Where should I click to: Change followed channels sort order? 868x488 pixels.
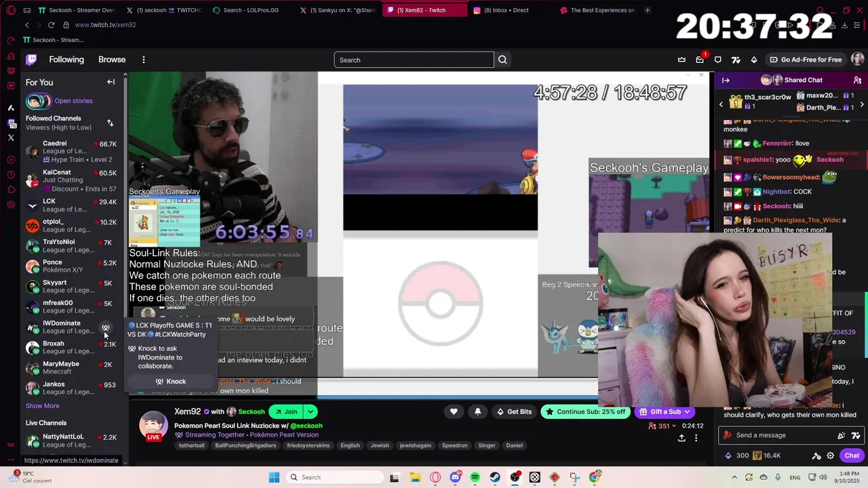click(x=110, y=123)
